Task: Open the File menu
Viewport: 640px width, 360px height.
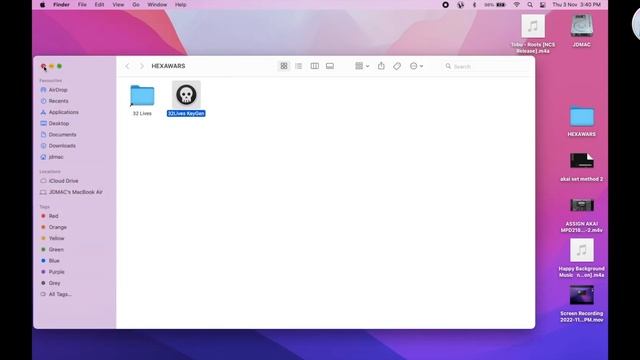Action: point(82,5)
